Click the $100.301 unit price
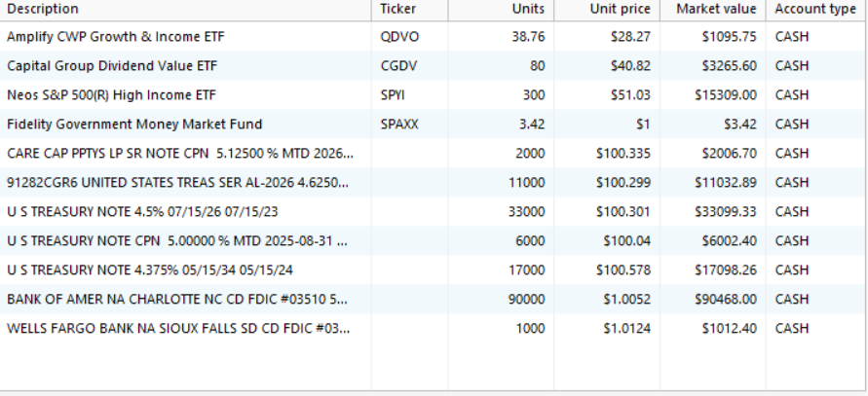This screenshot has width=868, height=396. (x=623, y=212)
